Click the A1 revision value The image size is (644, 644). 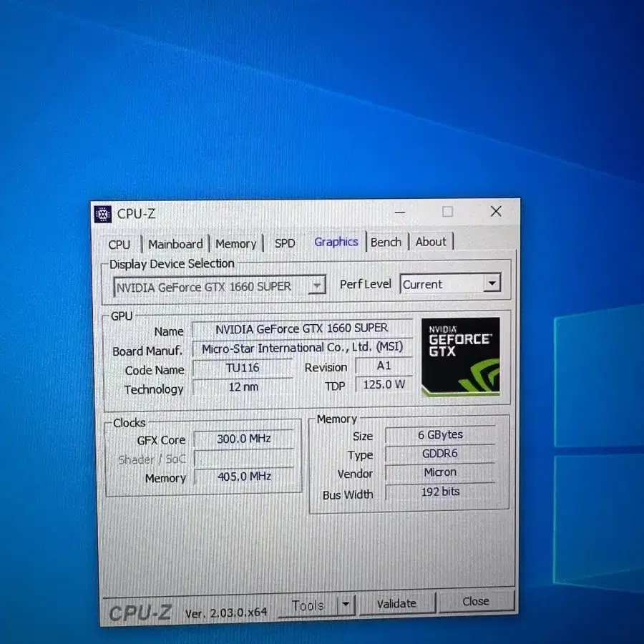384,366
